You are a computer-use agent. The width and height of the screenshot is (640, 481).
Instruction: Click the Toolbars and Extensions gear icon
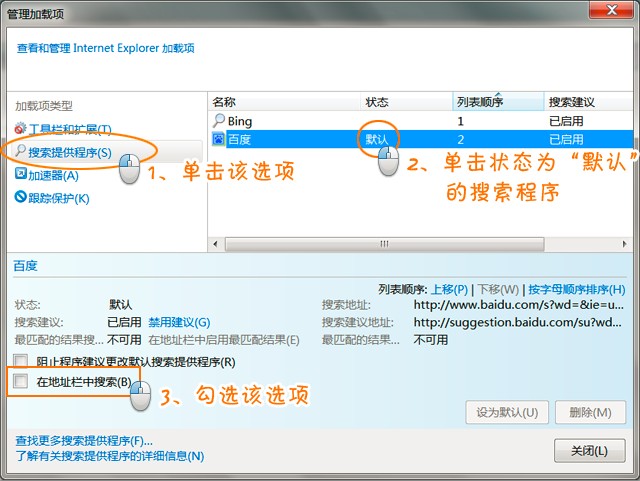pos(20,130)
